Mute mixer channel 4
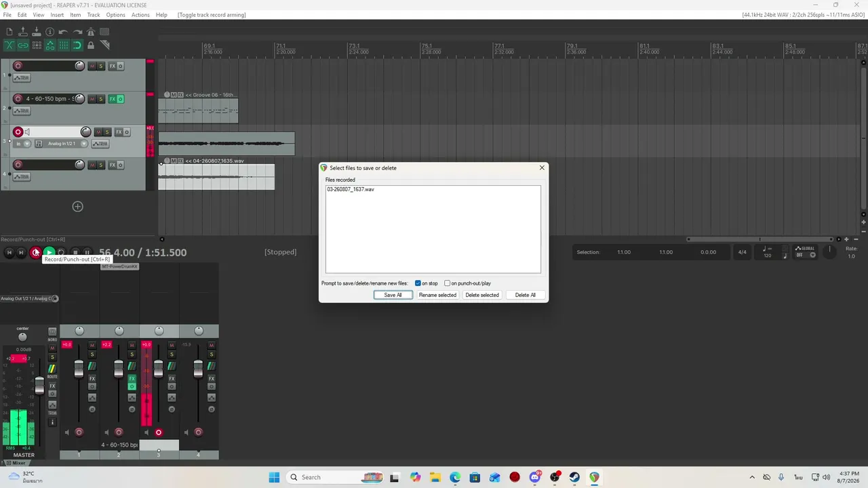The height and width of the screenshot is (488, 868). click(x=212, y=345)
